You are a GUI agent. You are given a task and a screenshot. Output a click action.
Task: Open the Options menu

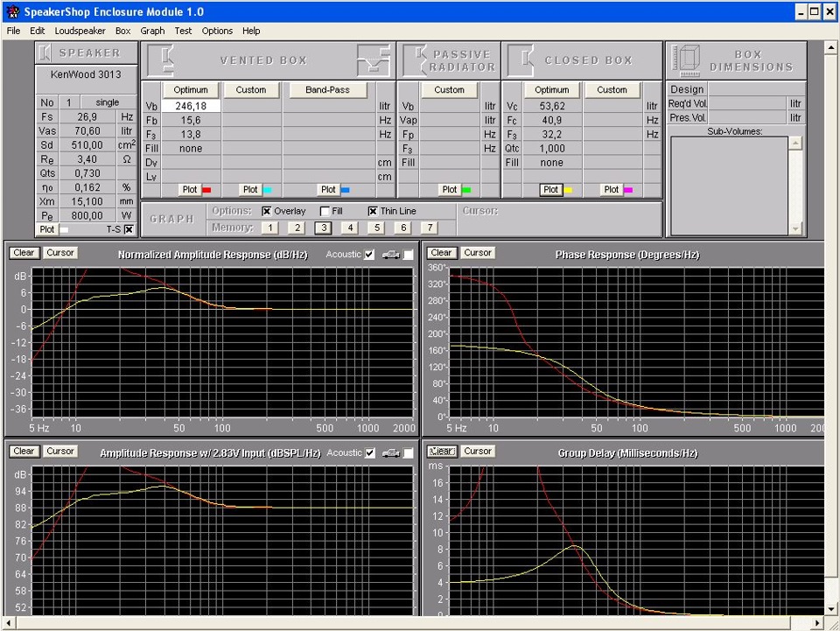(x=217, y=31)
